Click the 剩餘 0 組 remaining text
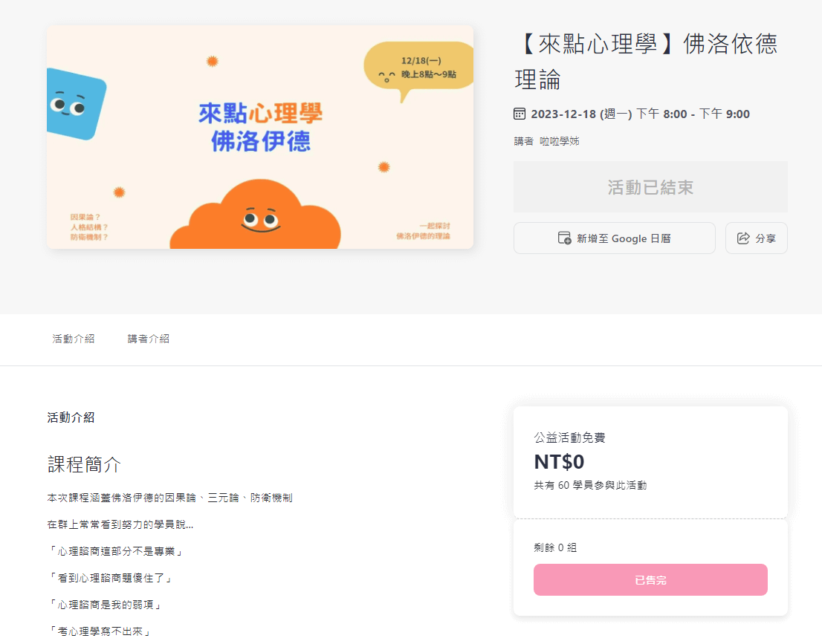This screenshot has width=822, height=644. 555,547
